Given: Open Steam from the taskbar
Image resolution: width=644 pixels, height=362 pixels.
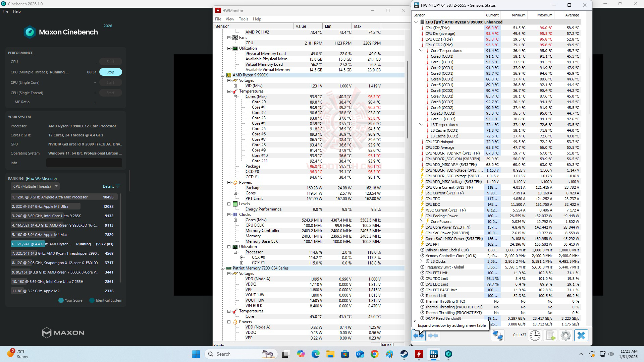Looking at the screenshot, I should (404, 354).
